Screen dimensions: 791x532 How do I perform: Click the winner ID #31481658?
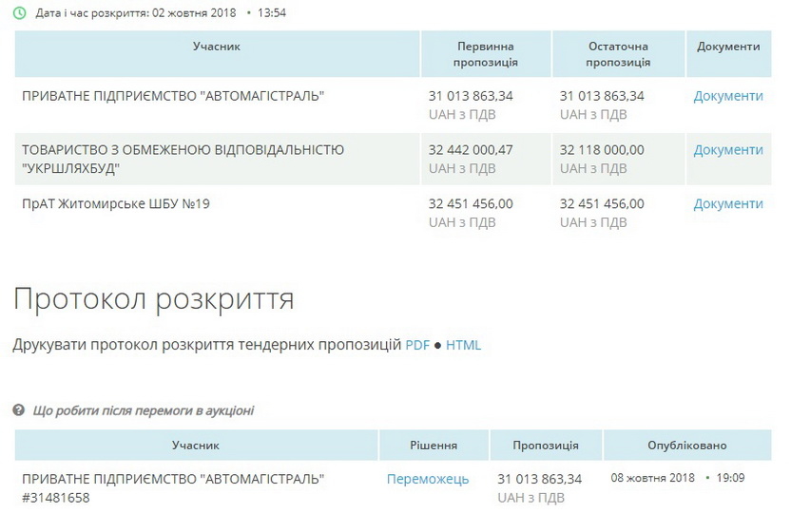pos(56,497)
